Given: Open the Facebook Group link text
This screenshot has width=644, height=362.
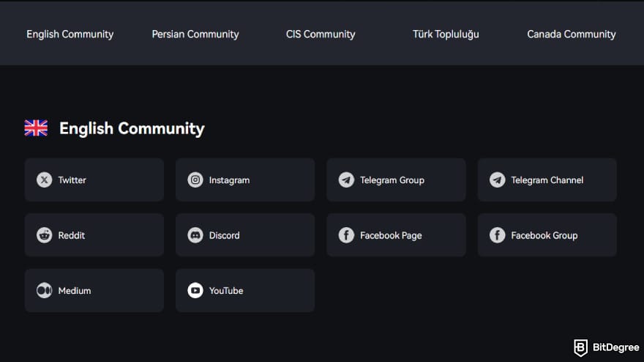Looking at the screenshot, I should coord(544,235).
